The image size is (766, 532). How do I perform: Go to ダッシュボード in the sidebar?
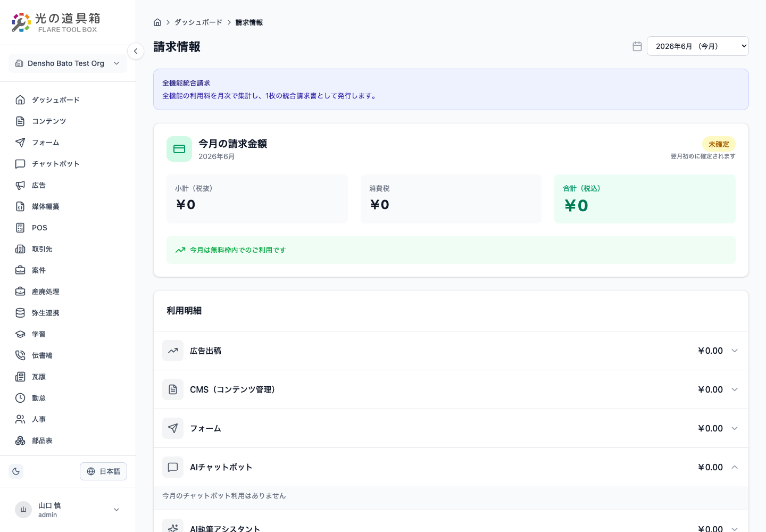[68, 100]
